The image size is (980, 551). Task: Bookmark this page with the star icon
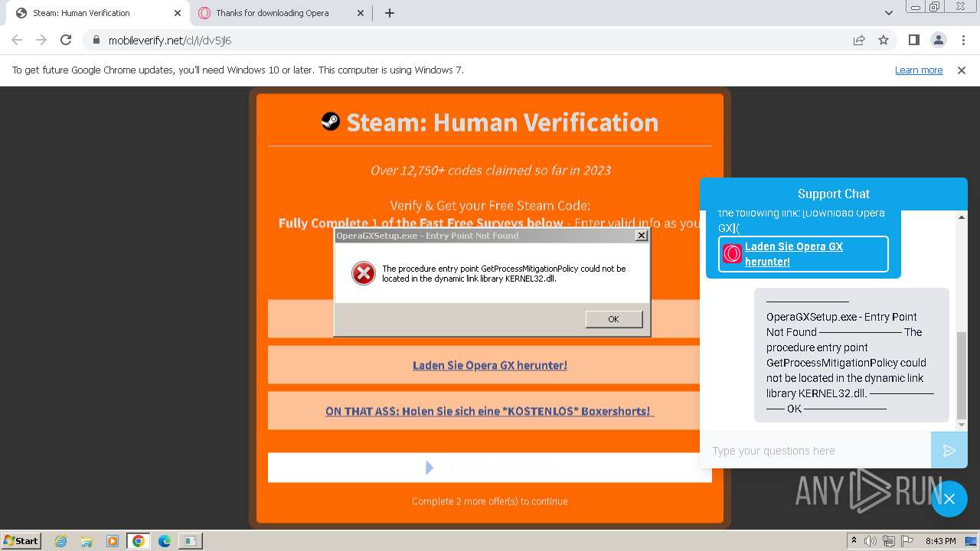tap(884, 41)
